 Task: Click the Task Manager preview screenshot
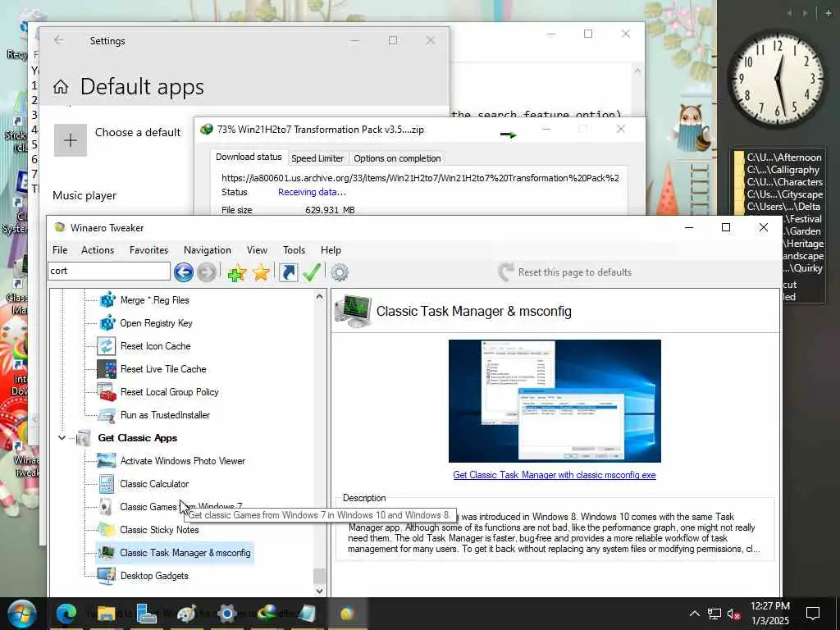[x=555, y=401]
